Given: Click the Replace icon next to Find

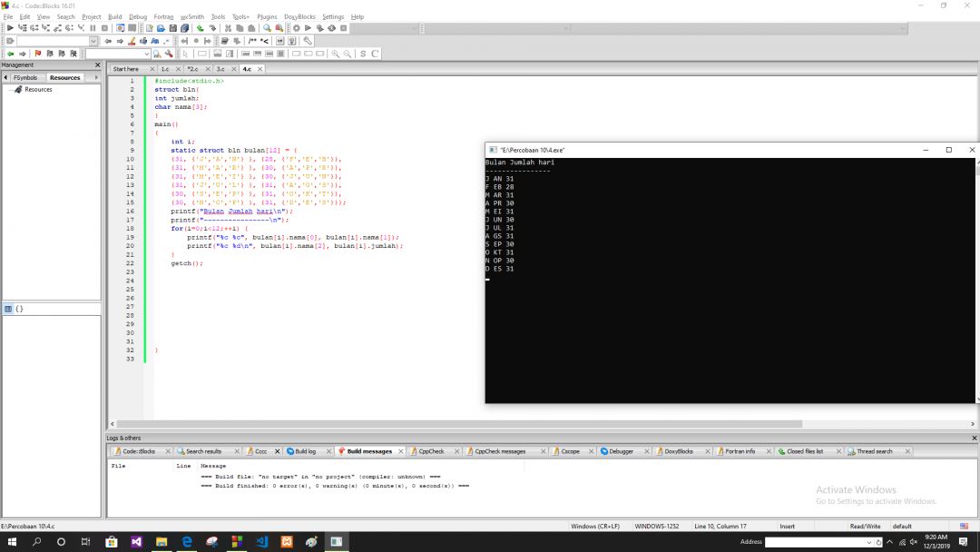Looking at the screenshot, I should tap(279, 28).
